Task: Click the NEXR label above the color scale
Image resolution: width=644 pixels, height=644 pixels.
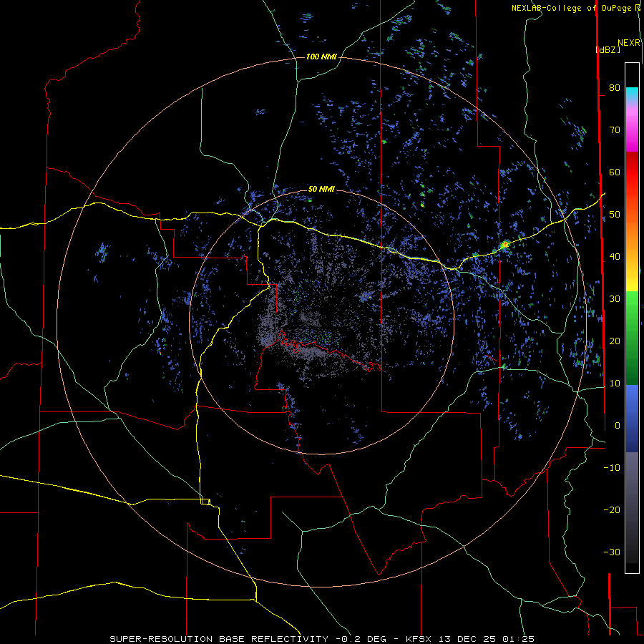Action: 629,43
